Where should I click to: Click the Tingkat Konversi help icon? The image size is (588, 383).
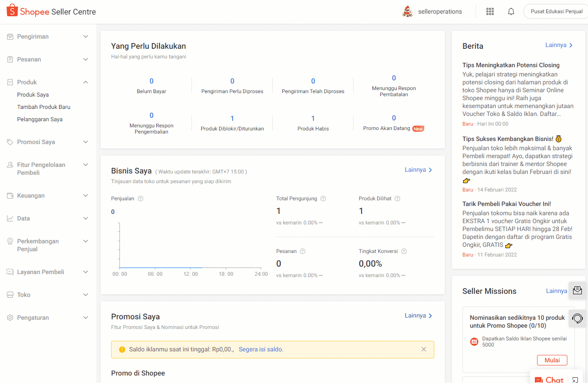pos(404,251)
